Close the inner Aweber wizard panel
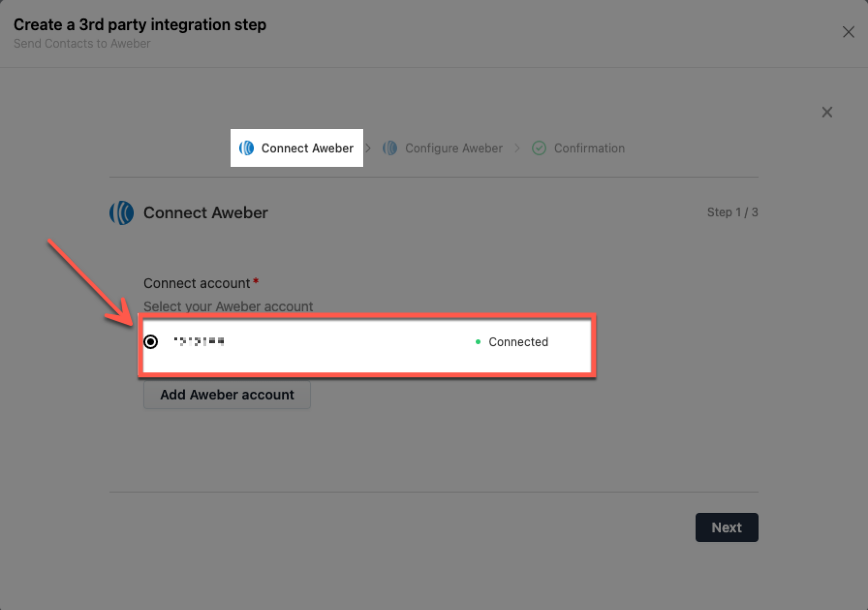Viewport: 868px width, 610px height. [827, 112]
